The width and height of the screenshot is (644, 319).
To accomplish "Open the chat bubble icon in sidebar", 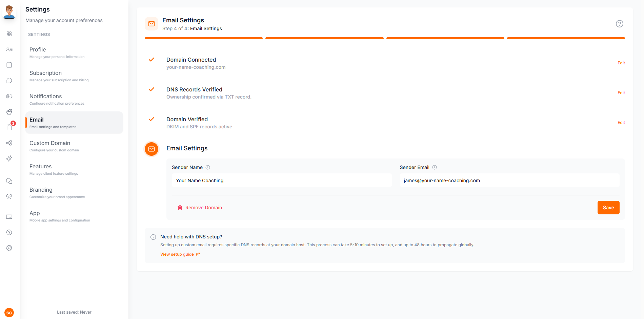I will pos(9,81).
